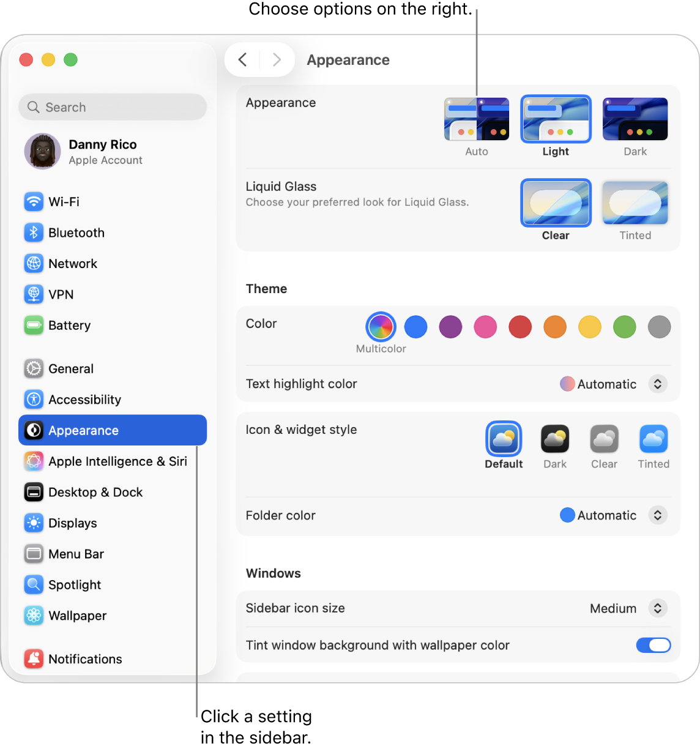Open the Menu Bar settings pane
This screenshot has width=700, height=749.
tap(76, 554)
